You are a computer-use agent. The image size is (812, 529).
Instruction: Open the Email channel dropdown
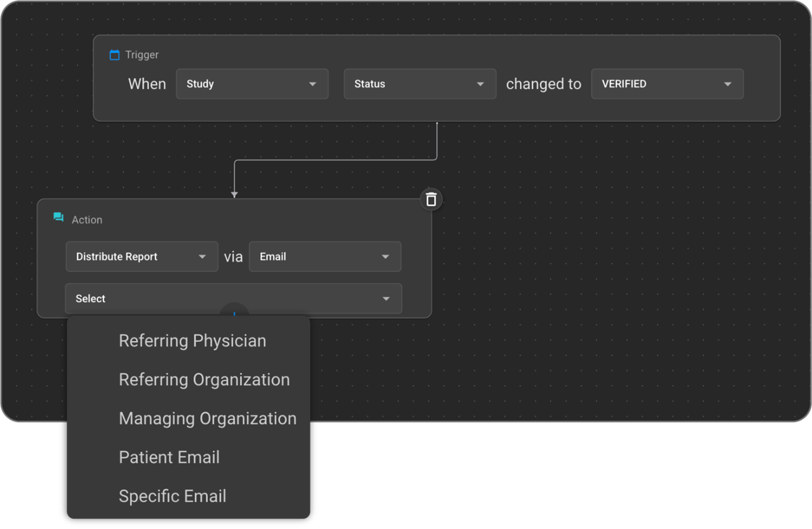click(324, 257)
